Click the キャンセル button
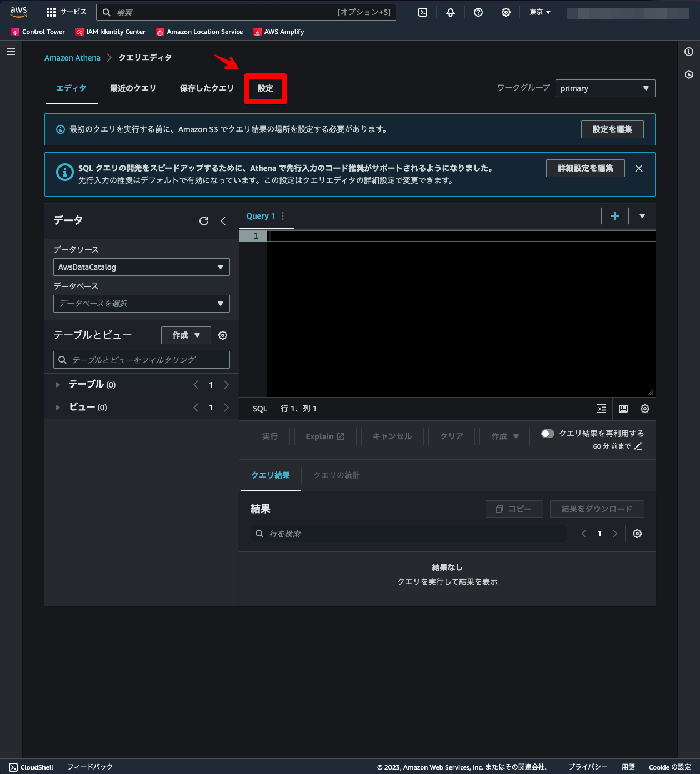The width and height of the screenshot is (700, 774). tap(392, 436)
